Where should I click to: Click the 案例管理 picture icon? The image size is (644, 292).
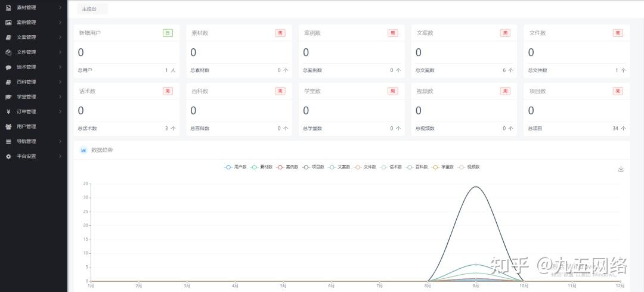click(8, 22)
